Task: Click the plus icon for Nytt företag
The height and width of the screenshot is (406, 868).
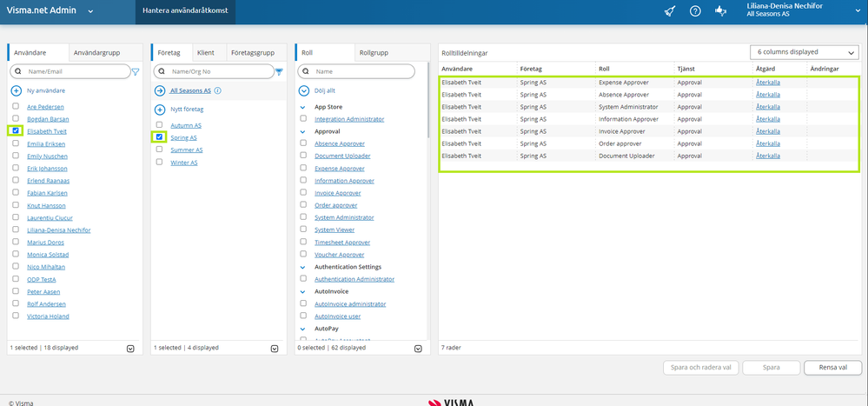Action: pos(160,110)
